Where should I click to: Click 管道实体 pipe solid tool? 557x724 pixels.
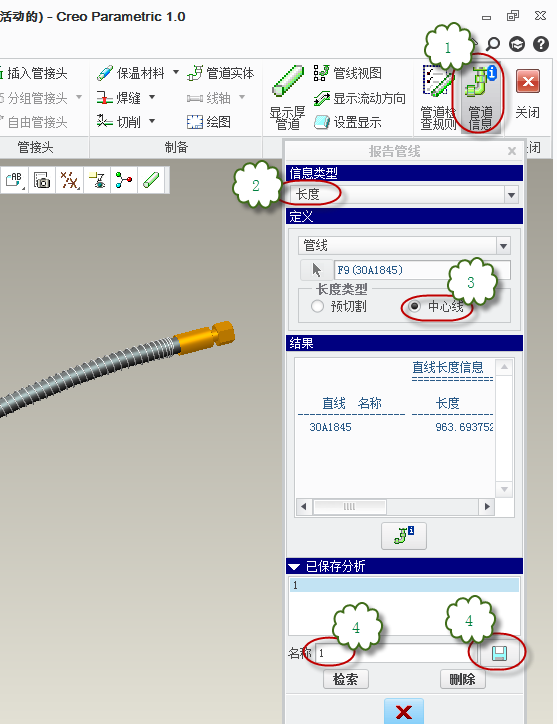coord(221,73)
